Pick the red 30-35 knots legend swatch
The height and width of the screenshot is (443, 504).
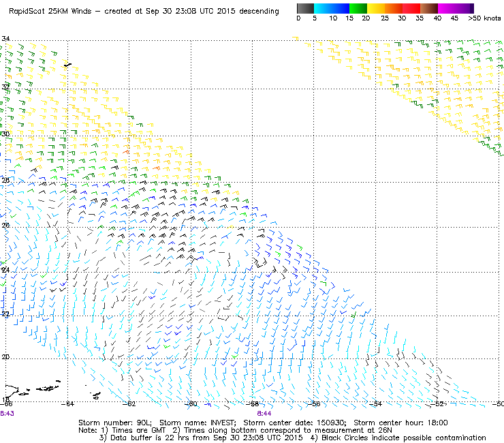click(x=411, y=8)
